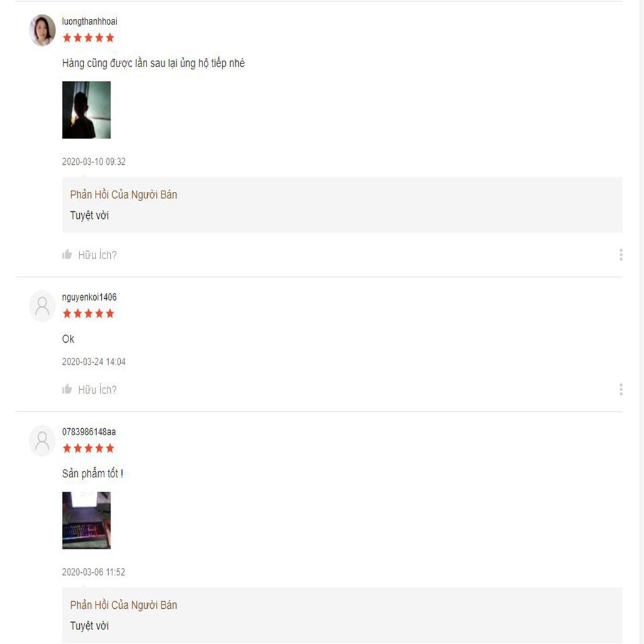Click thumbs-up icon on luongthanhhoai's review

pos(67,255)
